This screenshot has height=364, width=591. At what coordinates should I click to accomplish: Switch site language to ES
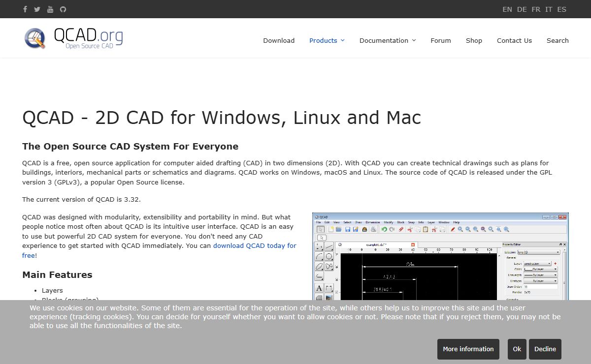pyautogui.click(x=561, y=9)
